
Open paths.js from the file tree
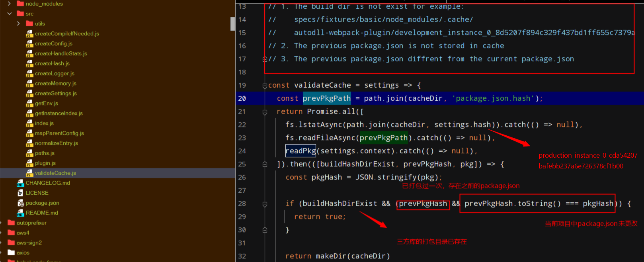click(45, 153)
